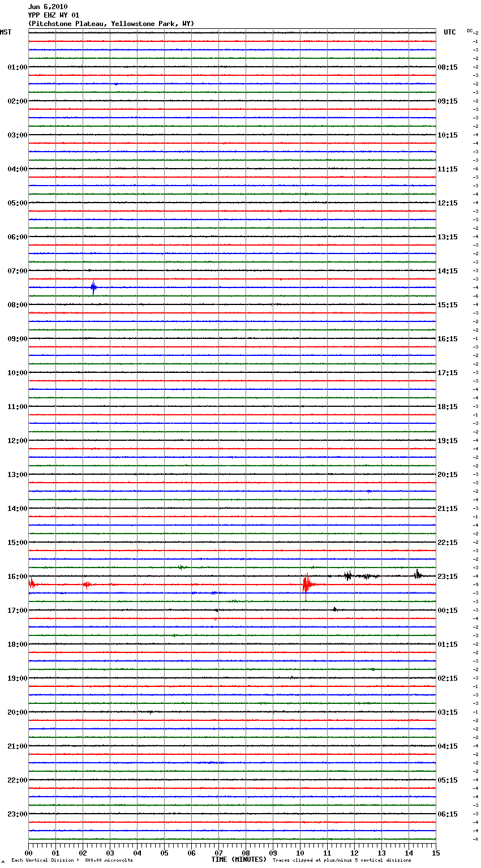481x868 pixels.
Task: Click the 16:15 UTC time label
Action: click(x=448, y=339)
